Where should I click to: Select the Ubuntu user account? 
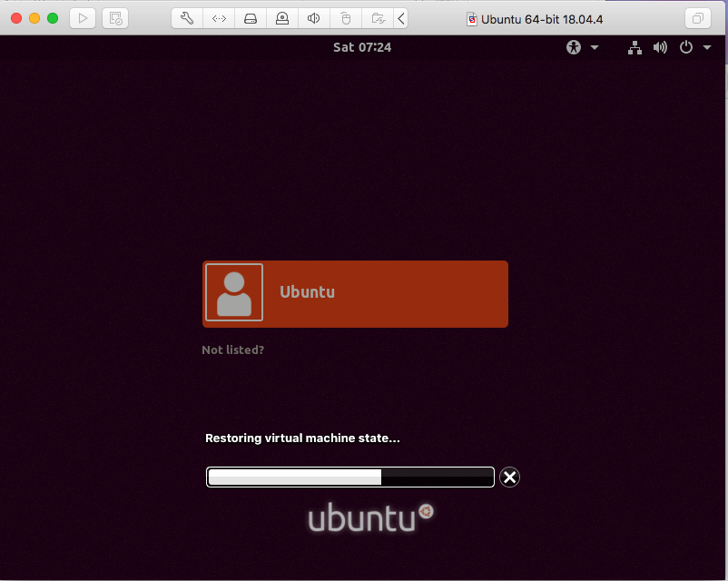pos(355,294)
